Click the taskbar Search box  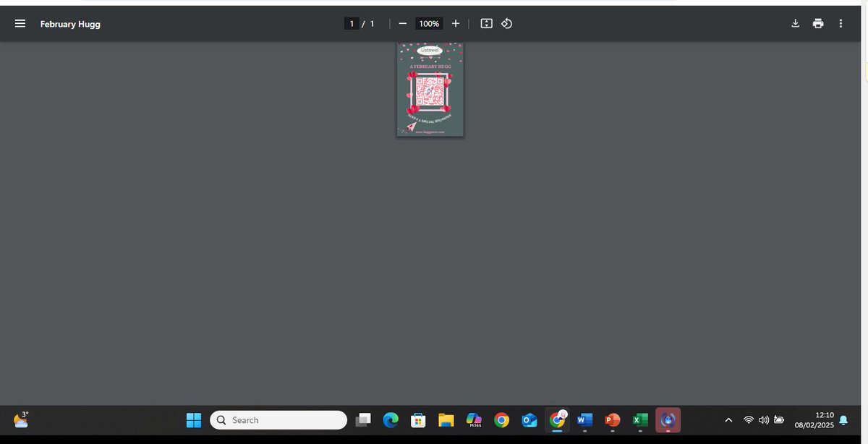click(x=278, y=420)
